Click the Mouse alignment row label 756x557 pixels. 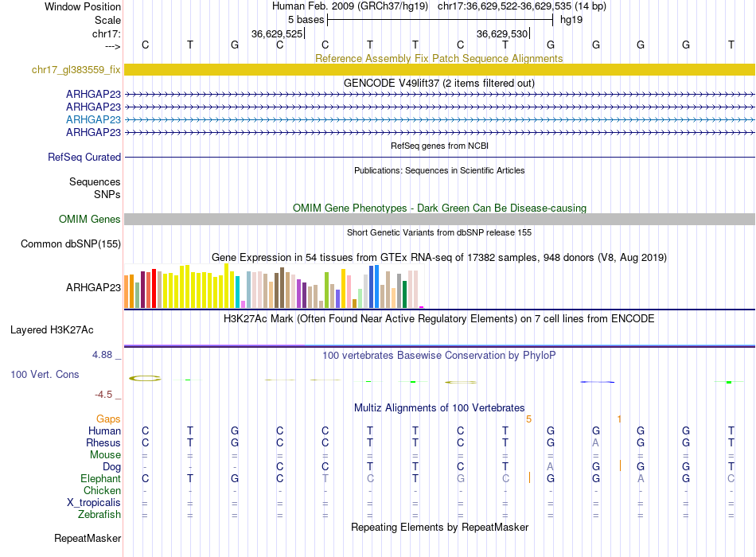click(x=106, y=455)
